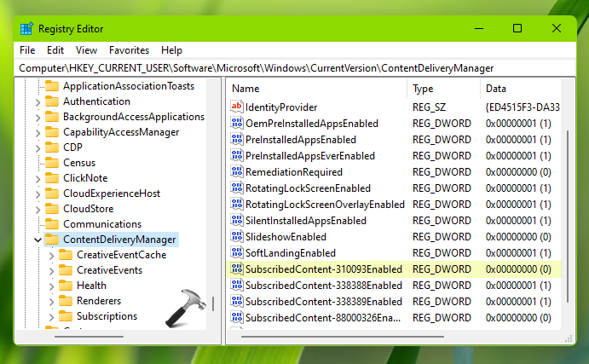Click the SlideshowEnabled DWORD icon

(x=237, y=236)
